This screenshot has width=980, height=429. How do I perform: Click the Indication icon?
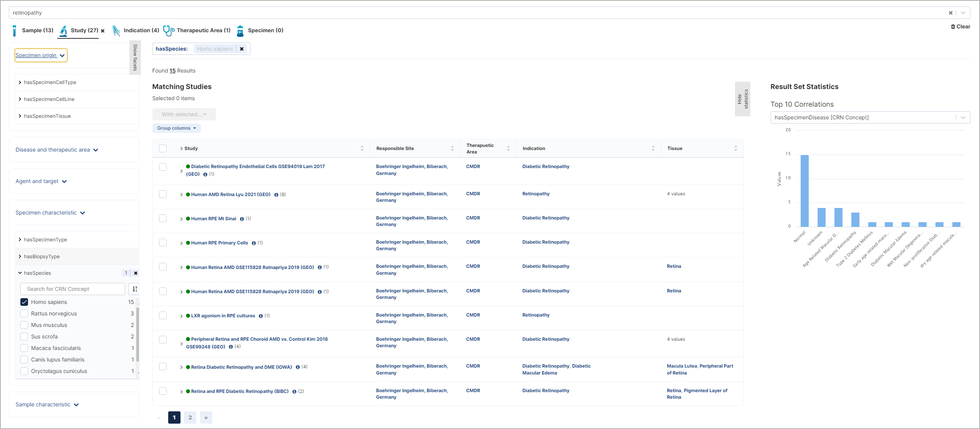point(116,31)
